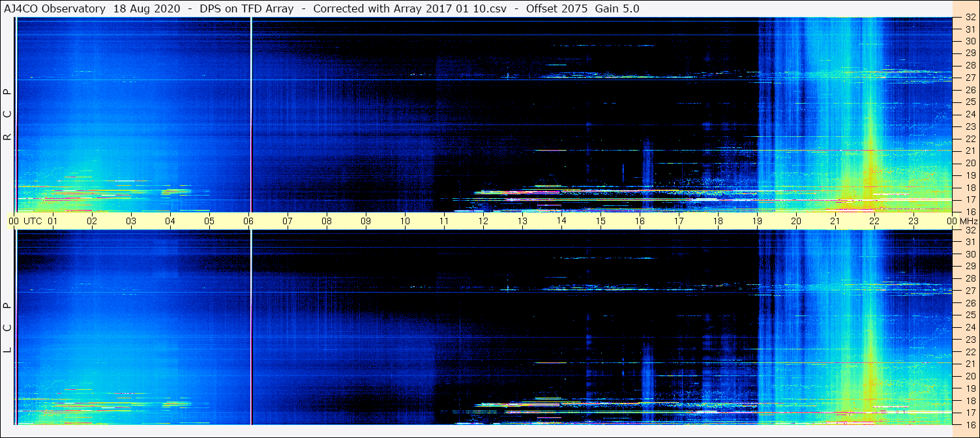
Task: Select the RCP panel vertical label
Action: (x=8, y=115)
